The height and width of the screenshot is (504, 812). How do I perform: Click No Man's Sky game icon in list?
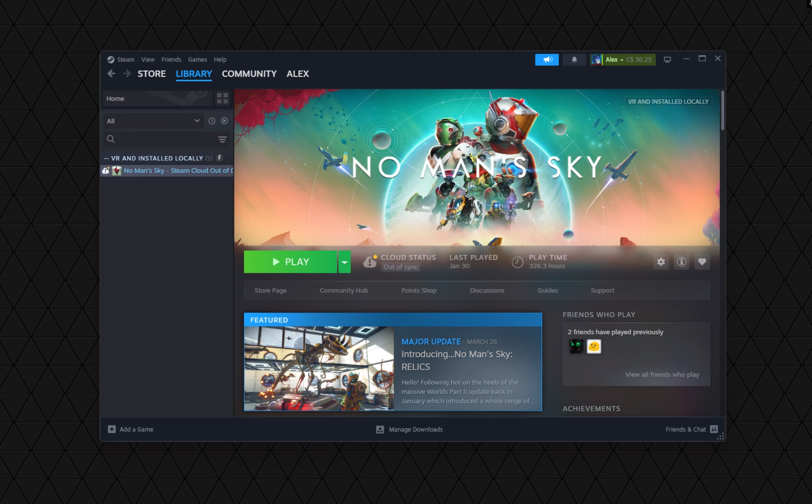coord(117,171)
